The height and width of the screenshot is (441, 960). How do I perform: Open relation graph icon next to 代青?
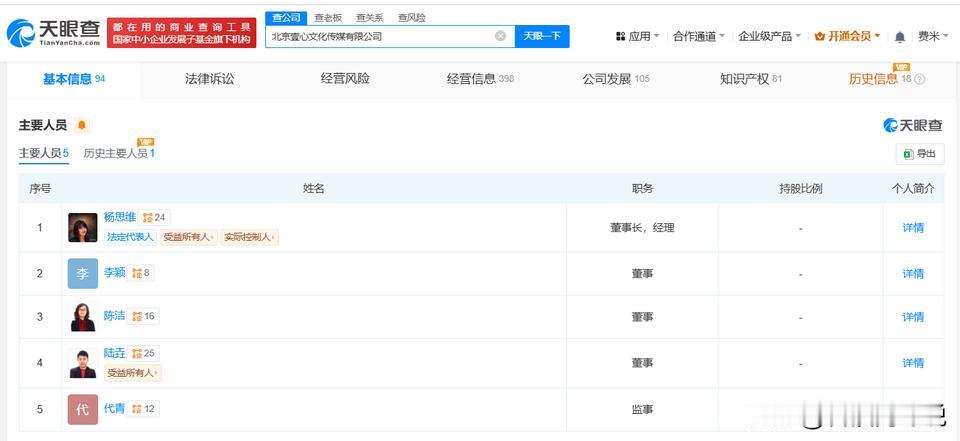[137, 409]
